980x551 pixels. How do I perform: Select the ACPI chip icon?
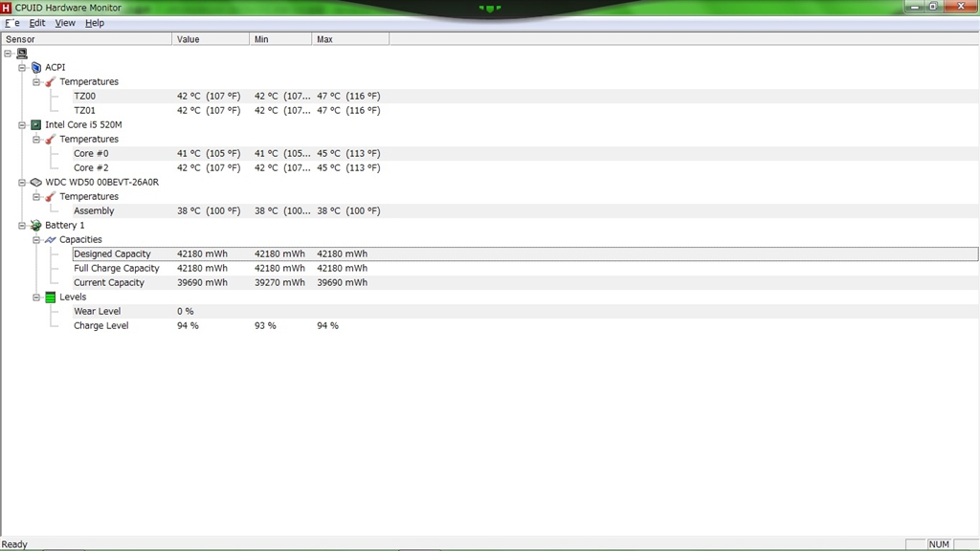[36, 68]
